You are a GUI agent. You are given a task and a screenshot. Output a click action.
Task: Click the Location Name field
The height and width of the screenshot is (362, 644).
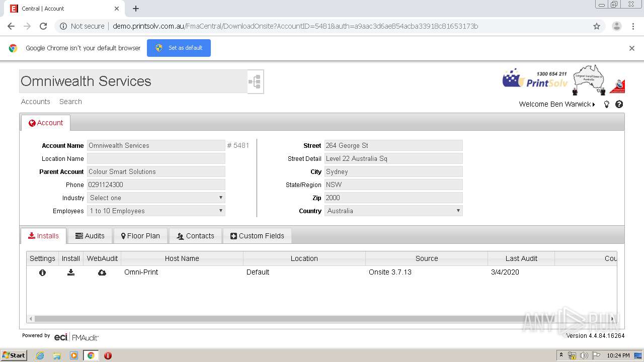point(156,159)
